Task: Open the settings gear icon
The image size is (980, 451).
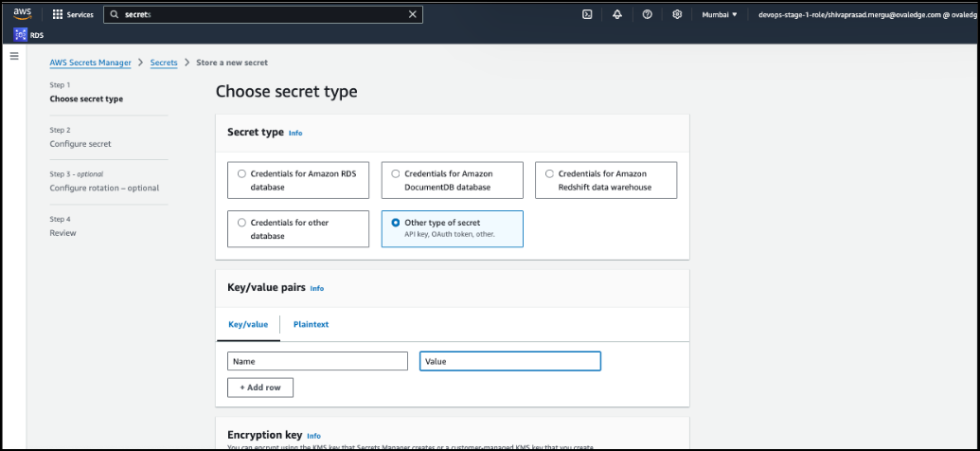Action: (x=677, y=15)
